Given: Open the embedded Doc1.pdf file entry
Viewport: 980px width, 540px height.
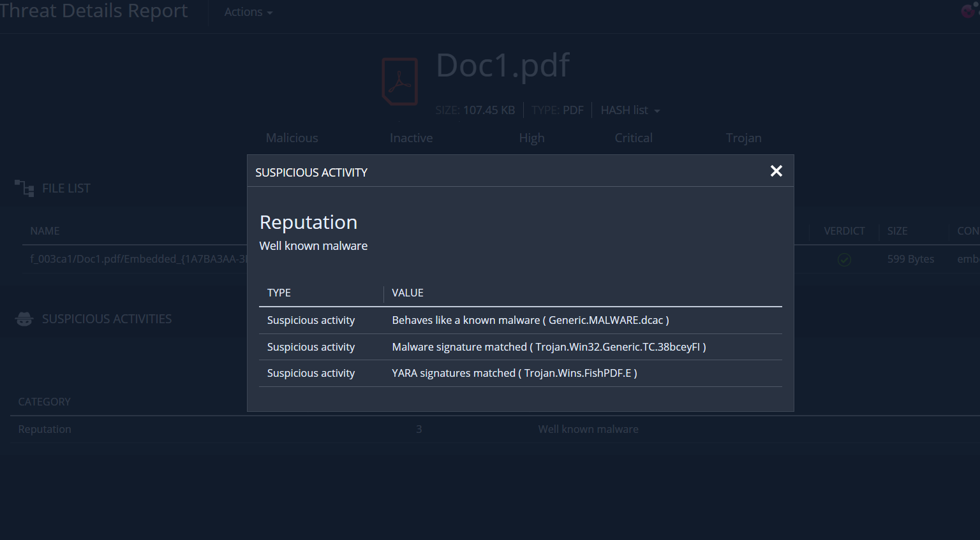Looking at the screenshot, I should (138, 259).
